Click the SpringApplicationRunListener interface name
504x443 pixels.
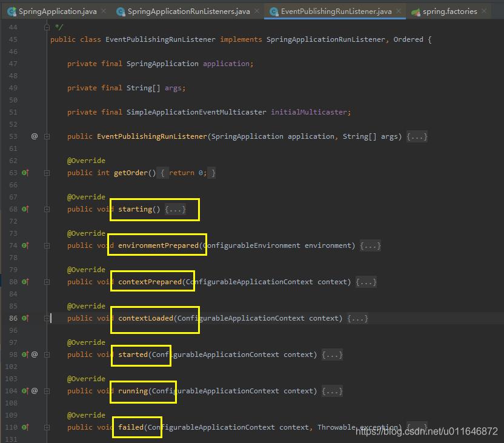click(x=325, y=39)
